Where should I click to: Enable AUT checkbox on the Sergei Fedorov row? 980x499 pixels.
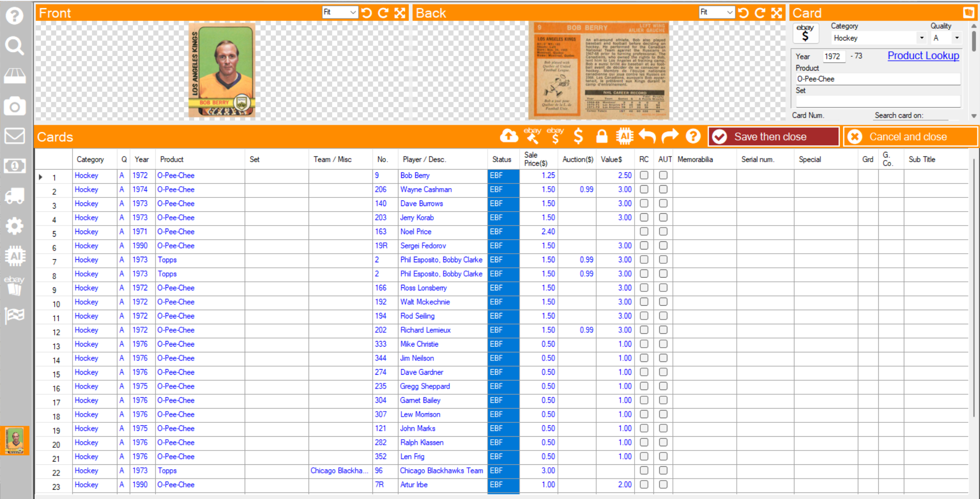coord(663,246)
